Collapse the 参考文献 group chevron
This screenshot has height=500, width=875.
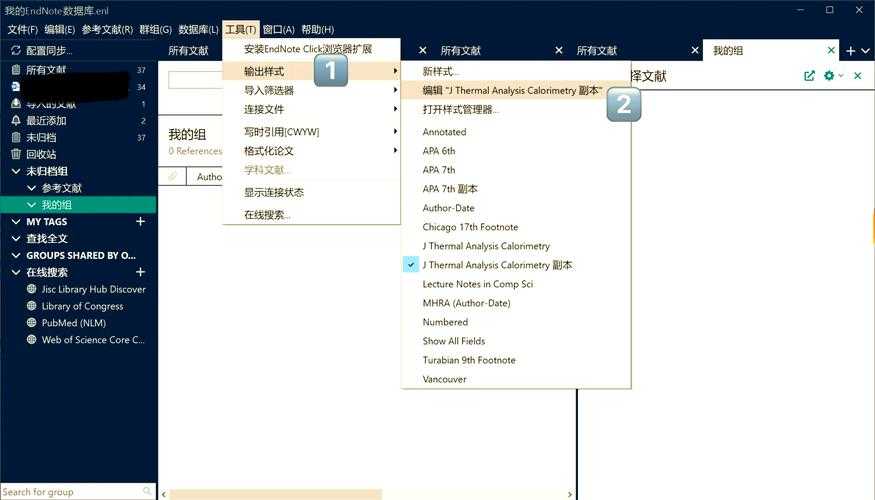coord(32,188)
